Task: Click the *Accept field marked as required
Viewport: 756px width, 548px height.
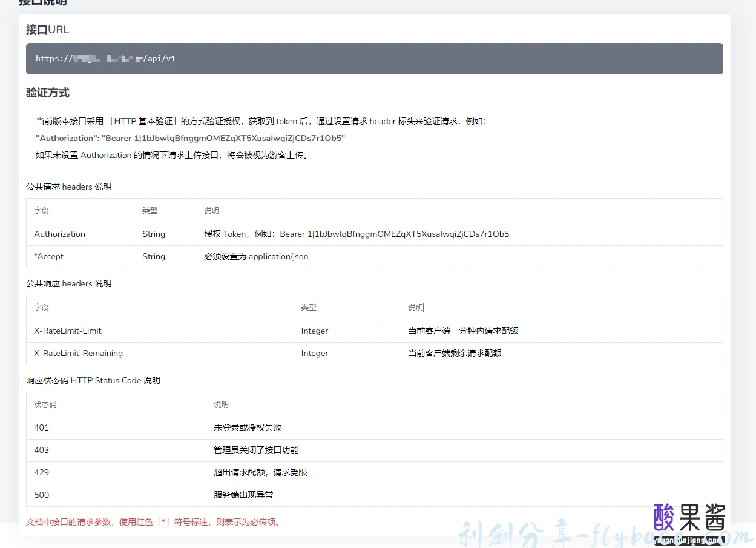Action: click(x=48, y=256)
